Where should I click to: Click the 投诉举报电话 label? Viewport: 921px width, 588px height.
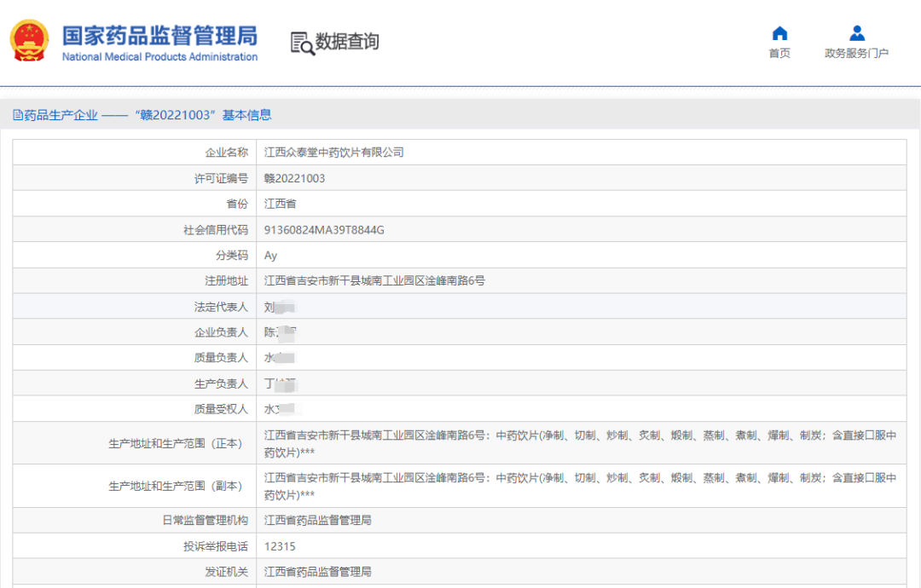point(216,546)
